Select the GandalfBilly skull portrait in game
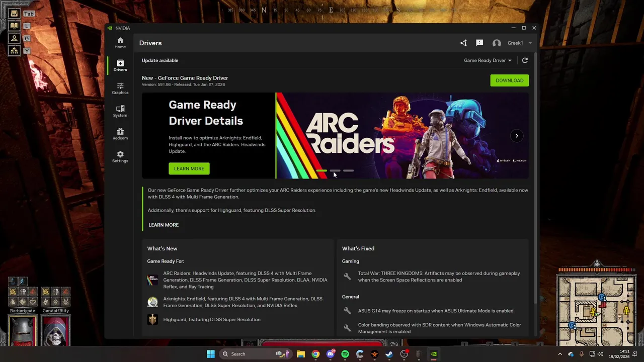 55,331
